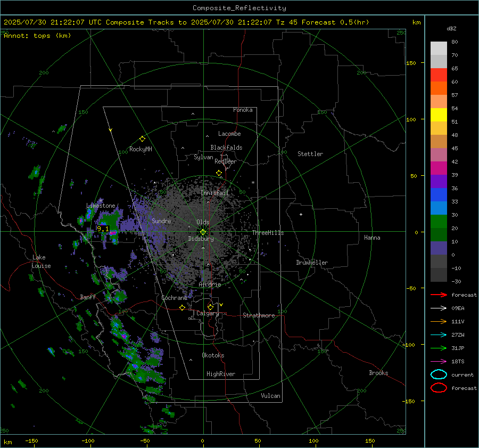Click the Vulcan town label

click(x=270, y=396)
